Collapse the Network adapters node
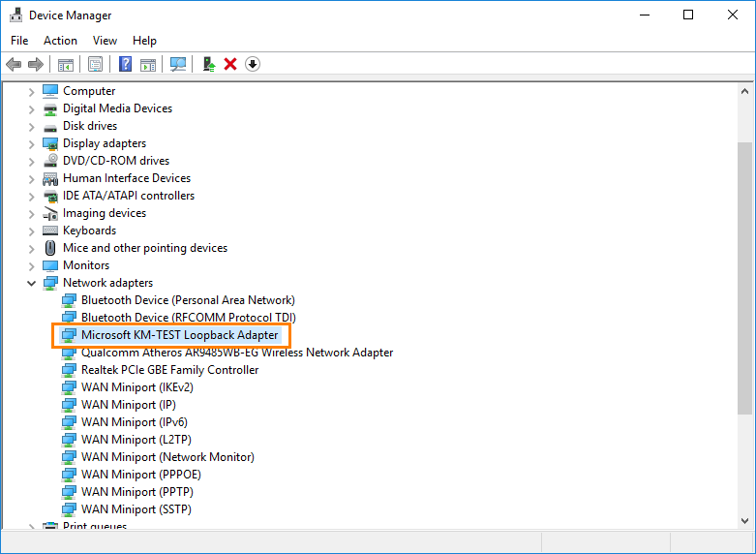This screenshot has height=554, width=756. coord(31,283)
